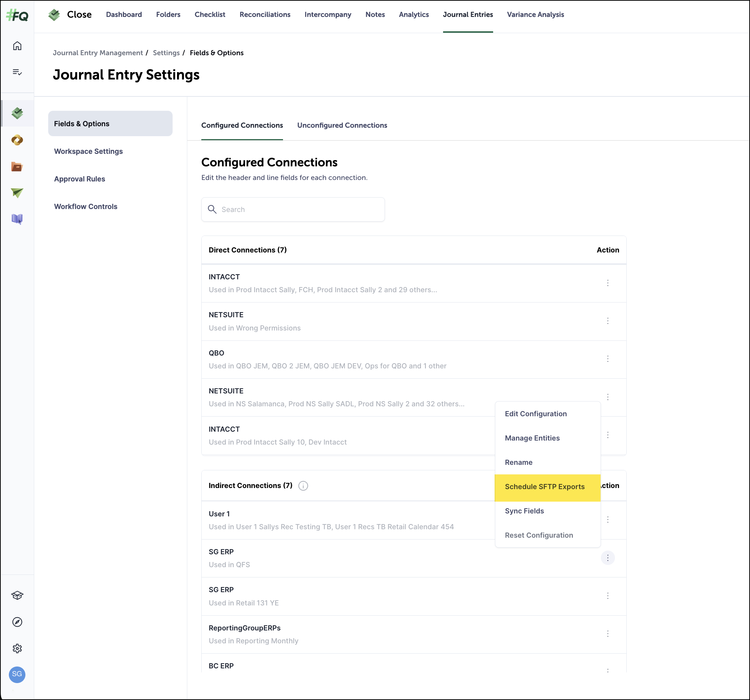Viewport: 750px width, 700px height.
Task: Click the green paper plane sidebar icon
Action: click(x=17, y=193)
